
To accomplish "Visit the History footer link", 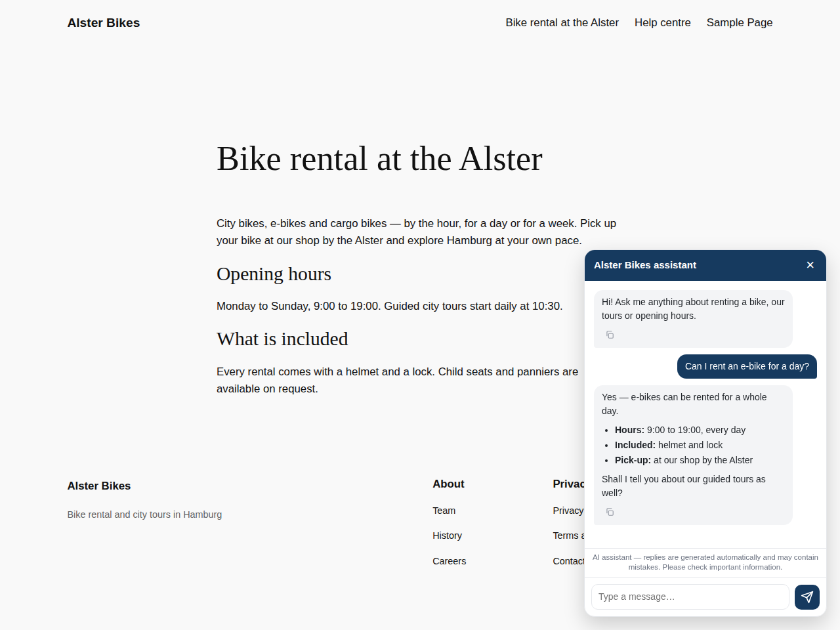I will [448, 535].
